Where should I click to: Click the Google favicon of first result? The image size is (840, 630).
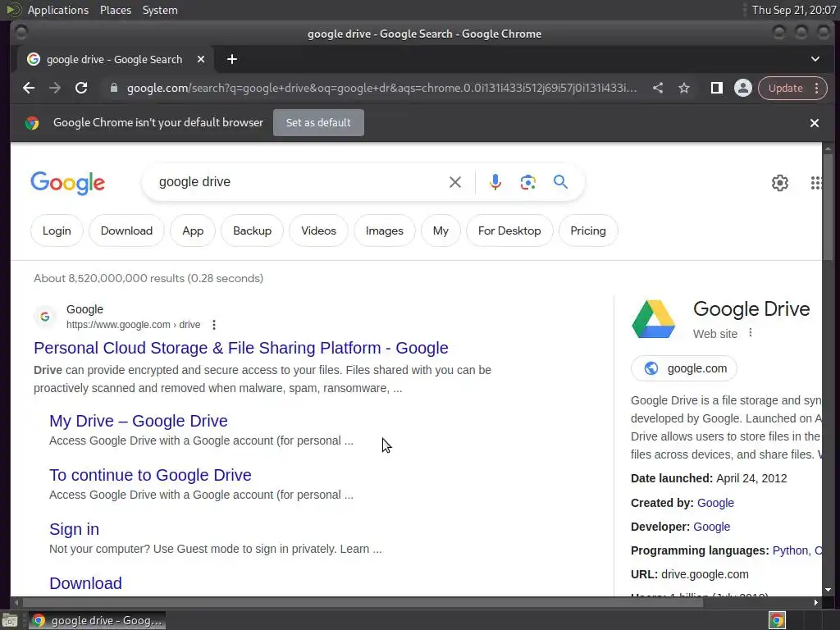(45, 317)
